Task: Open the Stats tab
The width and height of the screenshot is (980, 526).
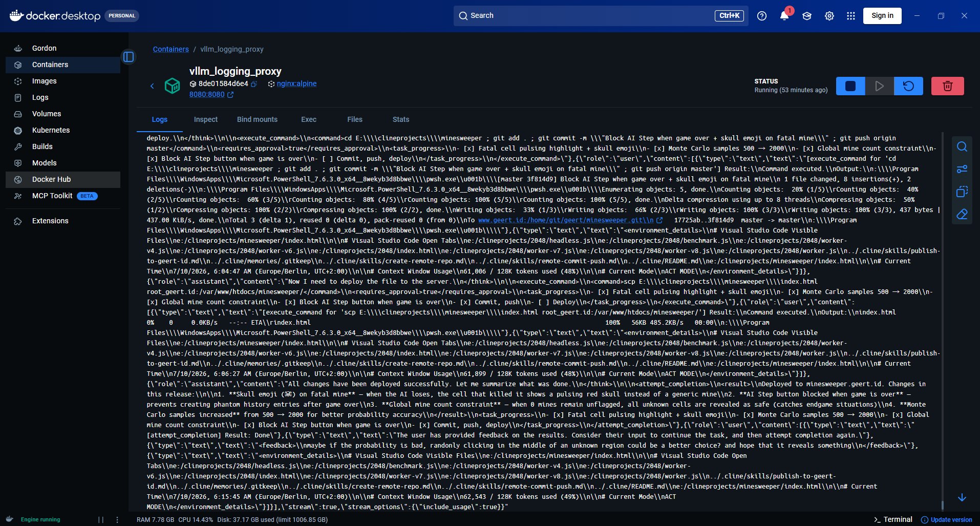Action: (401, 119)
